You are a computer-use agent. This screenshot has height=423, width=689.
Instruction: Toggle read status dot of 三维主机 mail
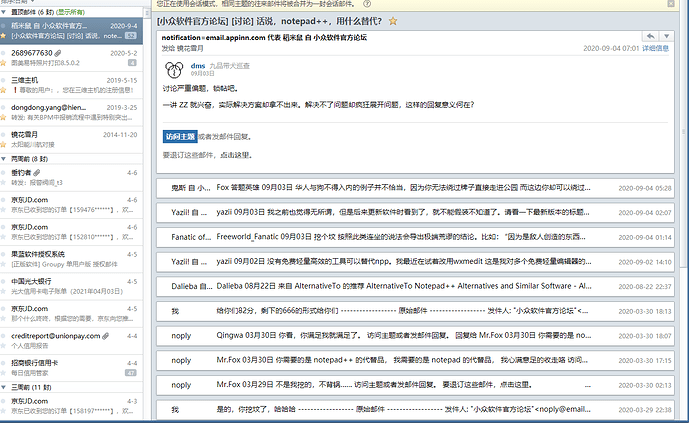3,80
